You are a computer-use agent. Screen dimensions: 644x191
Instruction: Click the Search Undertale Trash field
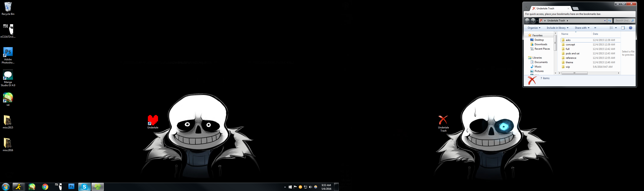(624, 21)
